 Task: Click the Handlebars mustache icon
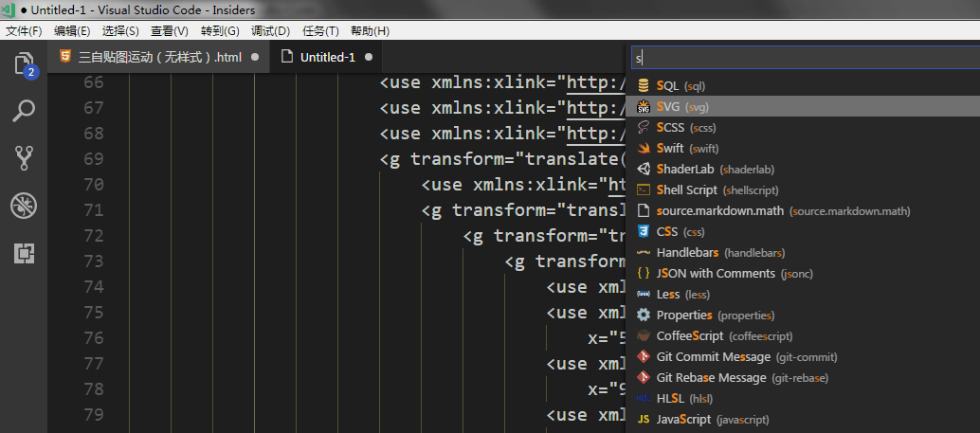click(644, 252)
